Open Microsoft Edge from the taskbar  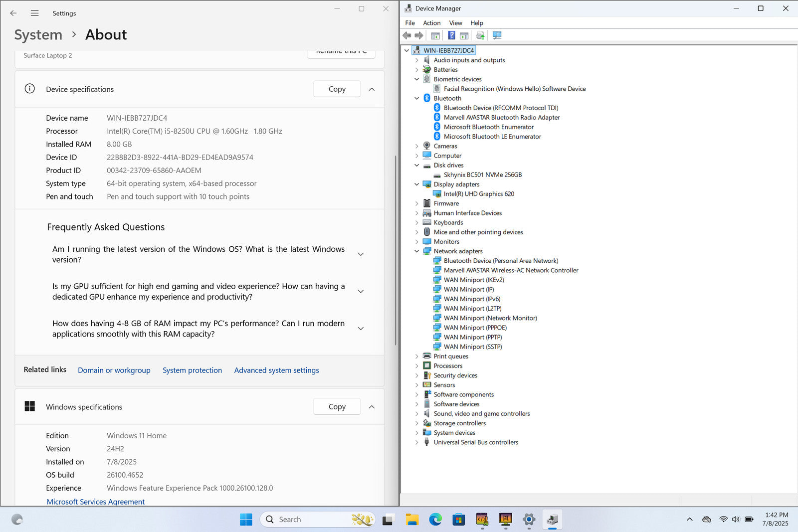(x=435, y=520)
